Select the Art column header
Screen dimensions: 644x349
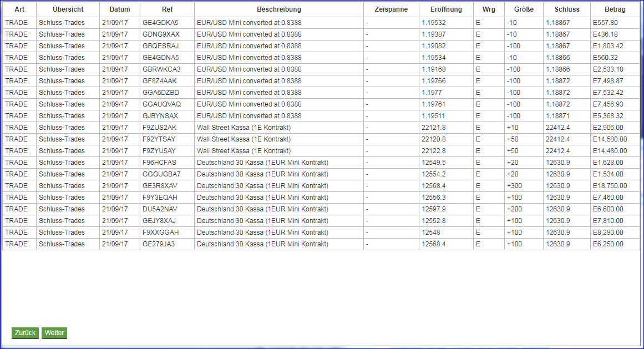tap(19, 9)
